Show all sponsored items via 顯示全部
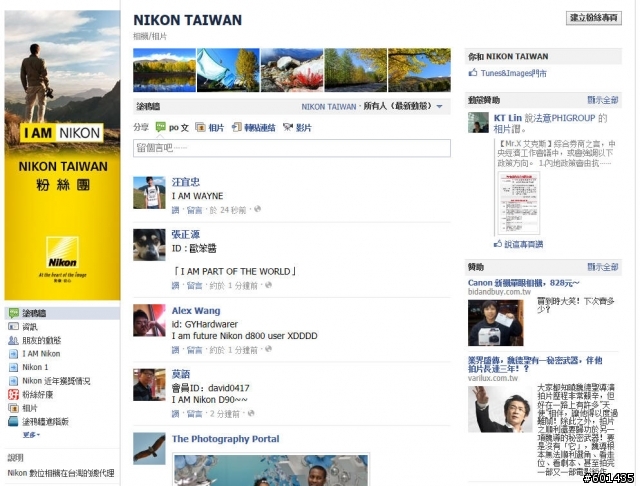The height and width of the screenshot is (486, 640). tap(602, 267)
